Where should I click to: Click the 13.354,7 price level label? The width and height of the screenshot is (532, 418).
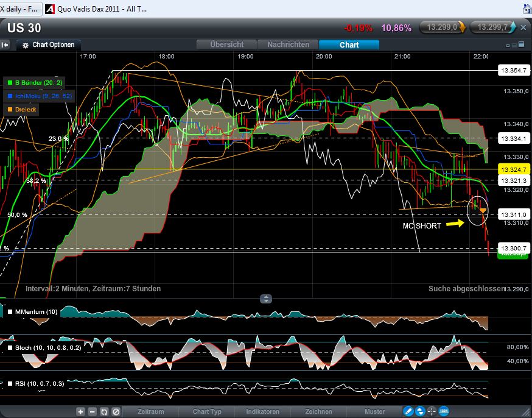point(514,70)
